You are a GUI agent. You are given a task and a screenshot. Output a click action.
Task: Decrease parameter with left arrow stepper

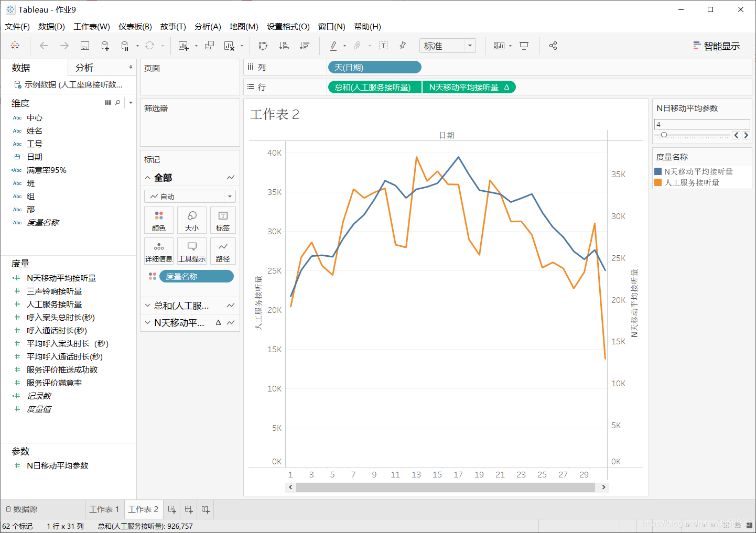click(x=736, y=135)
